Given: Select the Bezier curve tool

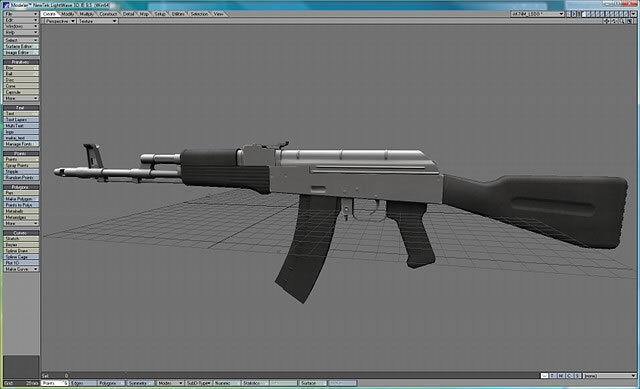Looking at the screenshot, I should (x=21, y=245).
